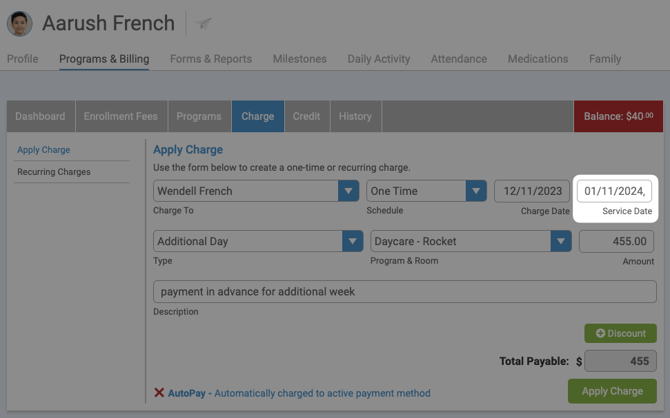Open the Profile tab
670x418 pixels.
(23, 59)
